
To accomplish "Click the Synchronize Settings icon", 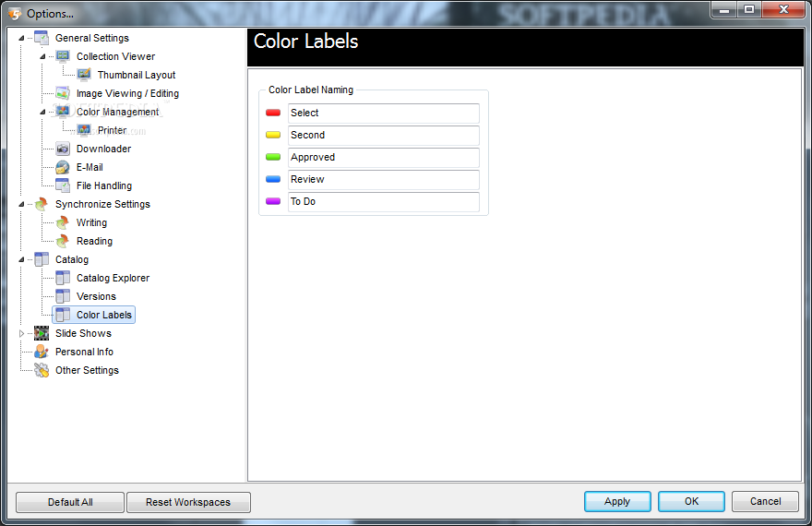I will [x=42, y=204].
